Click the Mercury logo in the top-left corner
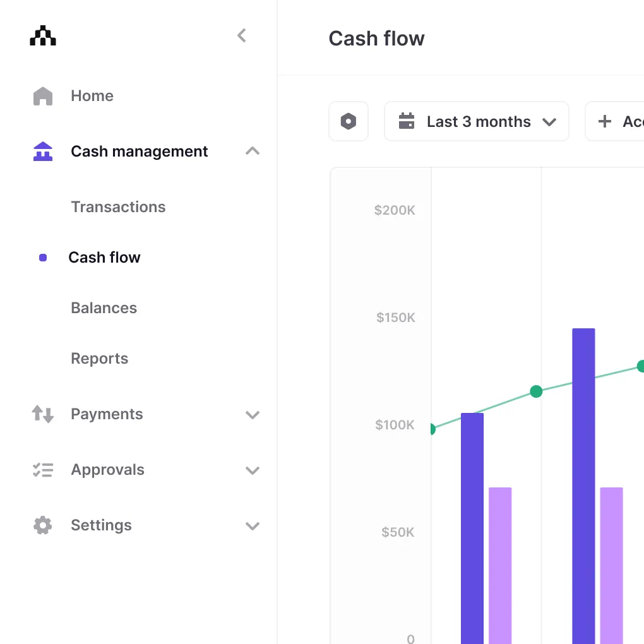The width and height of the screenshot is (644, 644). [x=42, y=36]
